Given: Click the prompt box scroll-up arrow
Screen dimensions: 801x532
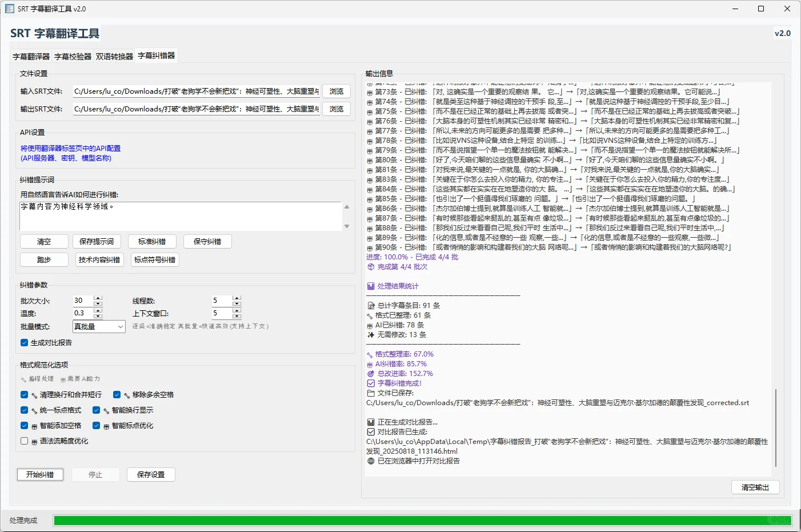Looking at the screenshot, I should 346,207.
